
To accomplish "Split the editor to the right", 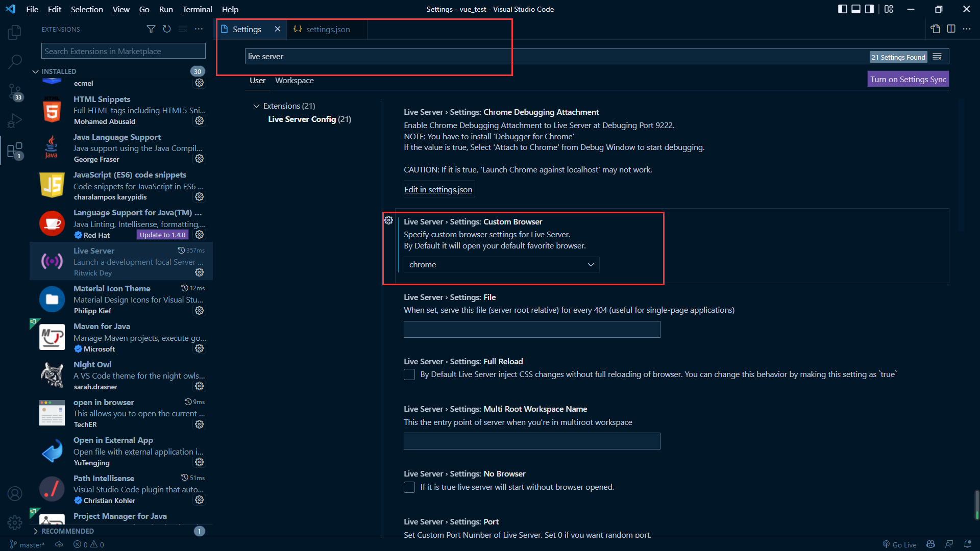I will 951,29.
